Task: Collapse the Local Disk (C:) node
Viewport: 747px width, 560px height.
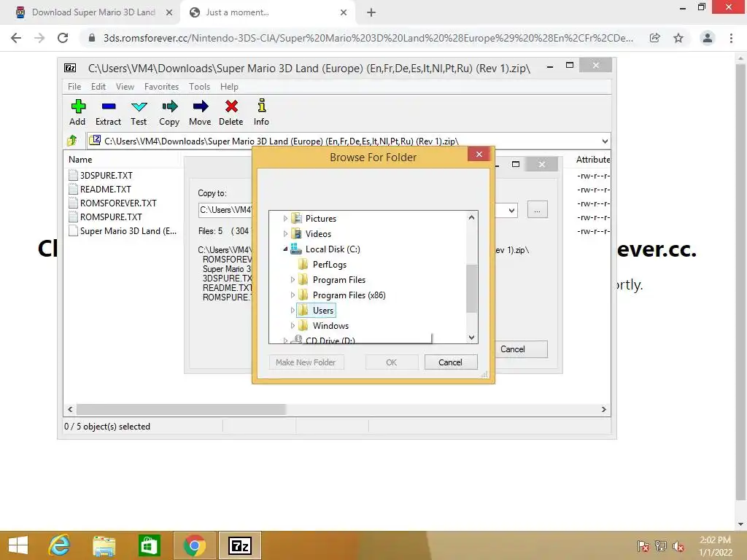Action: [x=285, y=249]
